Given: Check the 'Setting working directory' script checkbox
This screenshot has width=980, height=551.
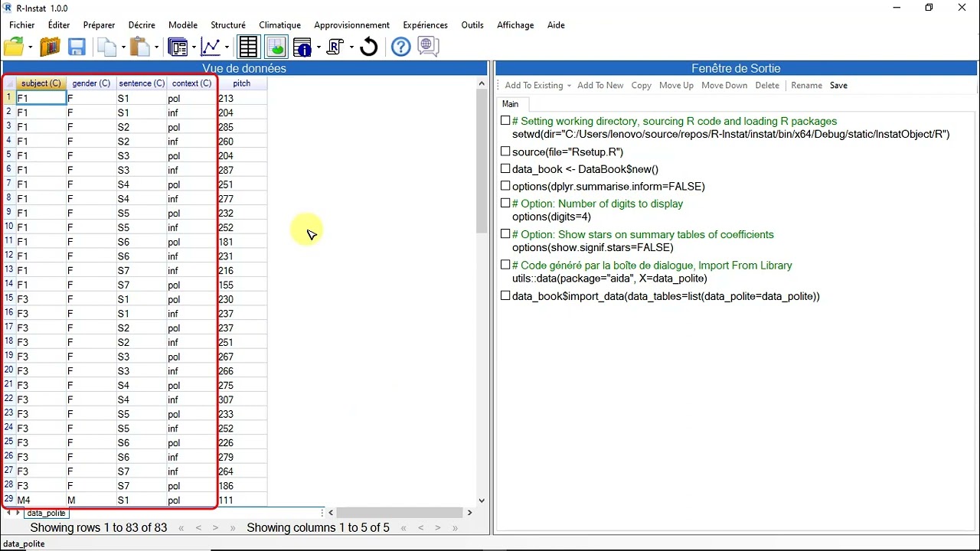Looking at the screenshot, I should click(505, 121).
